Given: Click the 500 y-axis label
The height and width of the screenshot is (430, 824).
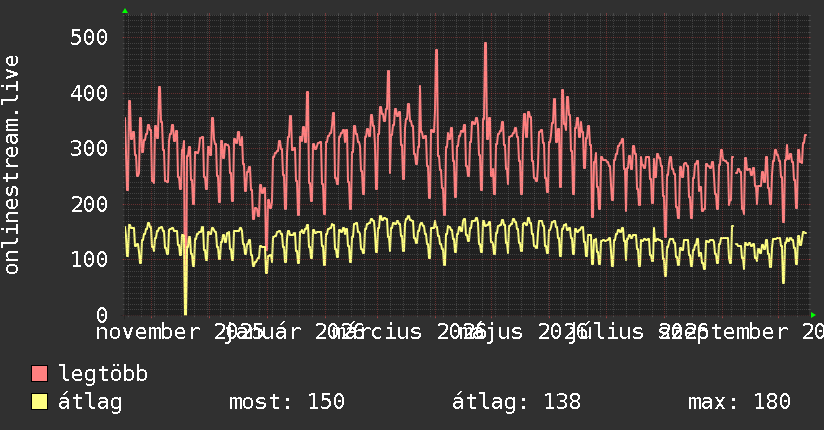Looking at the screenshot, I should click(89, 37).
